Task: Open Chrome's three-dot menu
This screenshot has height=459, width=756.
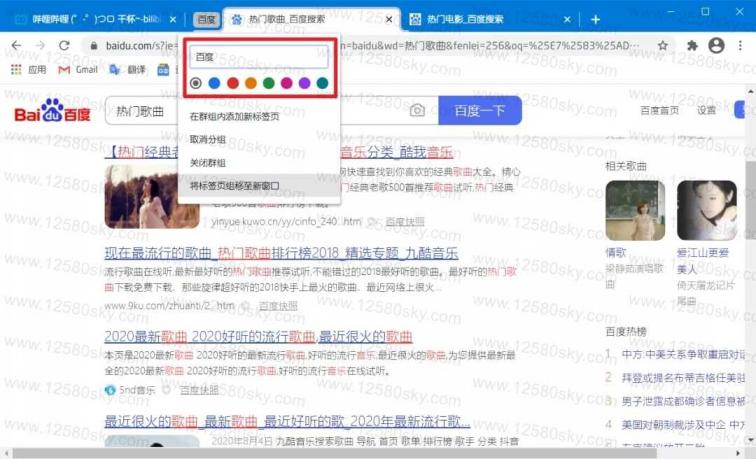Action: [740, 45]
